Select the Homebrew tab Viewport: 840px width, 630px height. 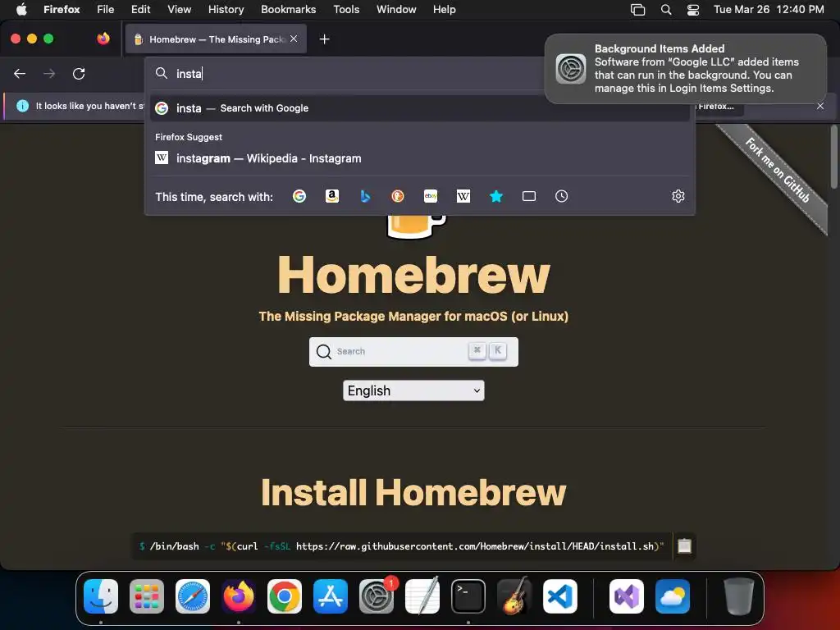click(216, 39)
